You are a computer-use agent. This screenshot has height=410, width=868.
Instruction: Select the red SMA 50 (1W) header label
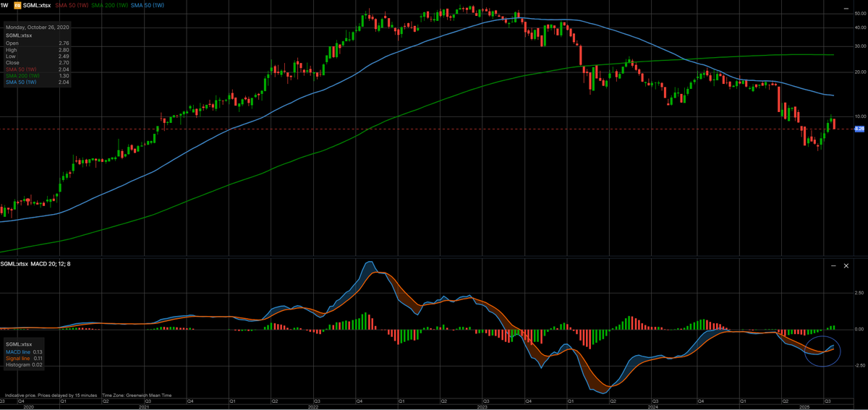point(73,5)
